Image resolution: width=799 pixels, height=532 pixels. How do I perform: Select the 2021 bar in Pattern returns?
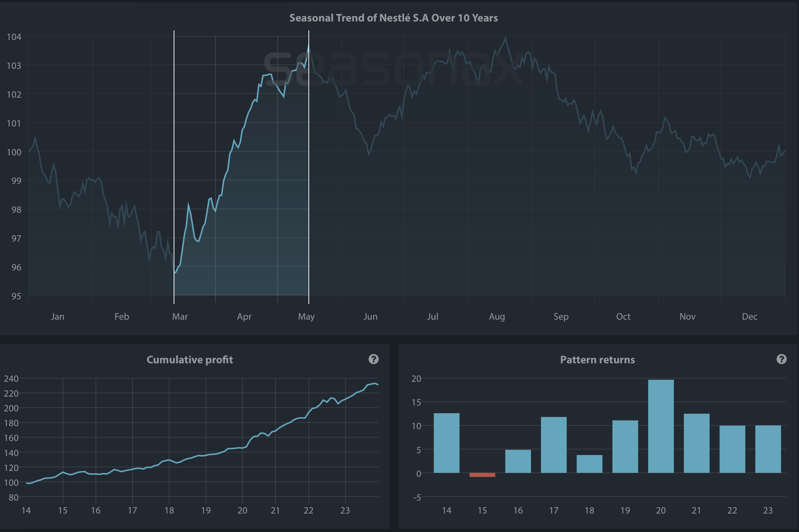[x=696, y=443]
